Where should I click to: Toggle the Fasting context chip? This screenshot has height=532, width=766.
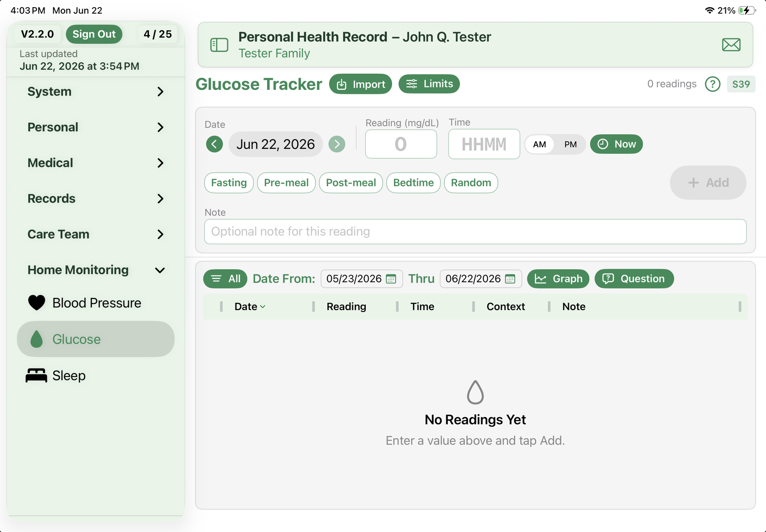pos(229,183)
